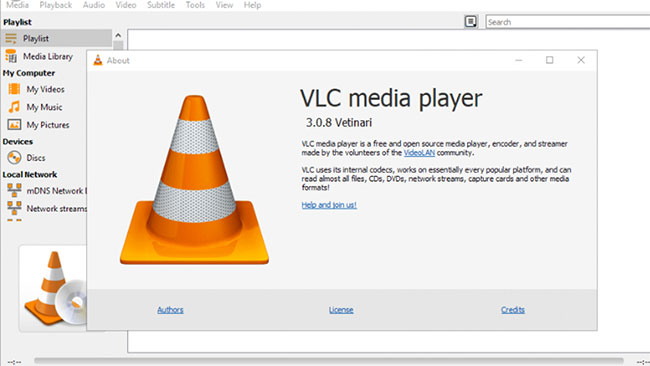The width and height of the screenshot is (650, 366).
Task: Click the Playlist icon in sidebar
Action: [11, 39]
